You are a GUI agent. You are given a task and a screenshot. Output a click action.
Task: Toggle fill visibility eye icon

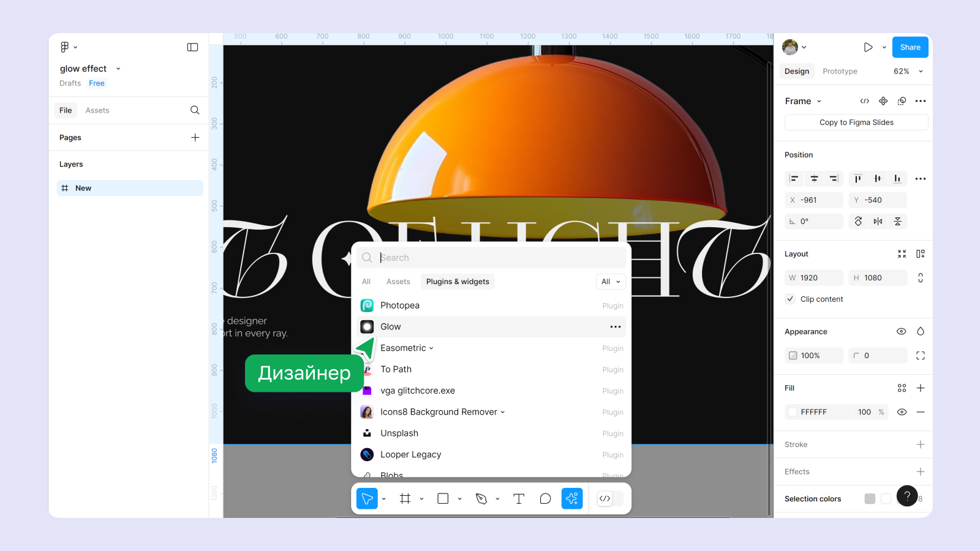(x=902, y=412)
